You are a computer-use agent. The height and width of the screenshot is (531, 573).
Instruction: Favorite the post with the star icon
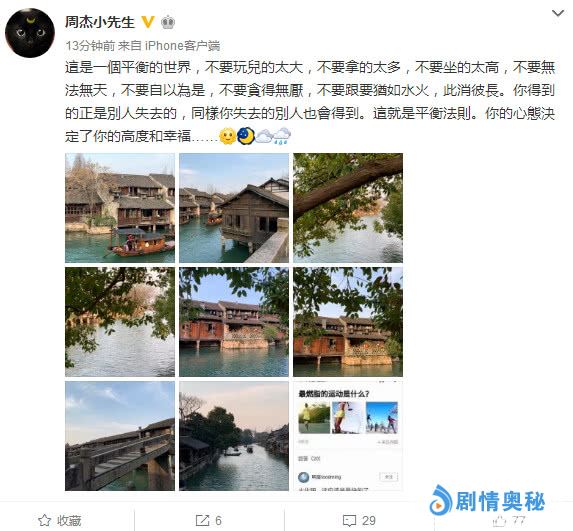(60, 520)
